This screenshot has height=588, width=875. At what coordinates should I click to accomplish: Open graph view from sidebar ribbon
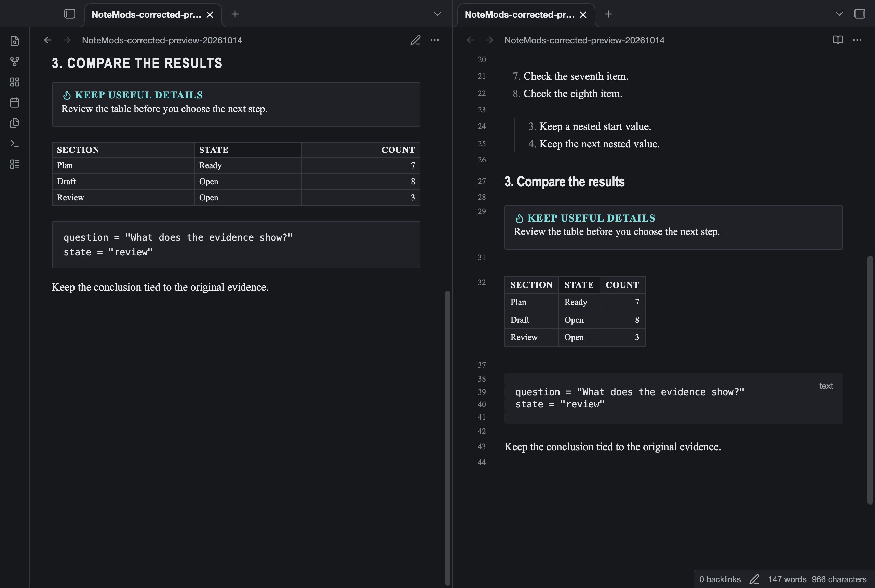click(x=15, y=62)
